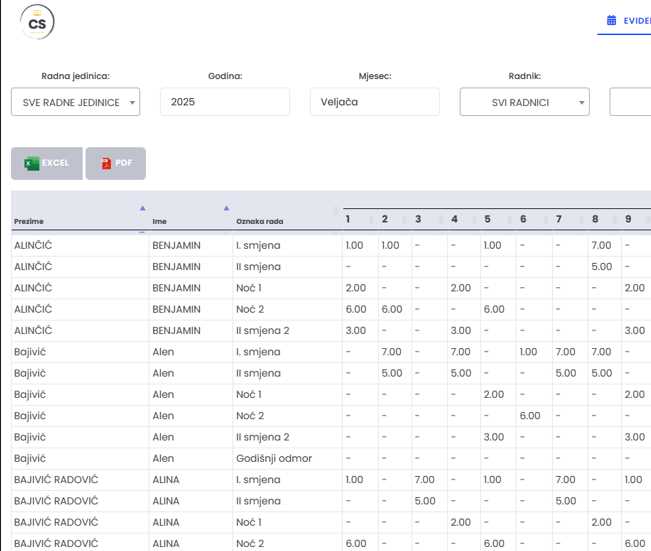The image size is (651, 551).
Task: Select day 8 column header
Action: pyautogui.click(x=595, y=219)
